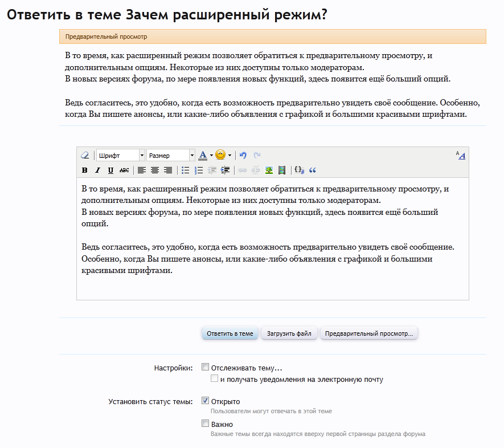Viewport: 504px width, 448px height.
Task: Click the page title Ответить в теме
Action: (167, 15)
